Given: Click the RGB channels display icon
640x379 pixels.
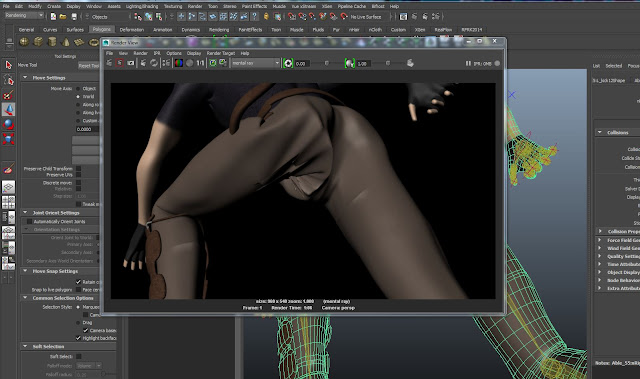Looking at the screenshot, I should coord(179,63).
